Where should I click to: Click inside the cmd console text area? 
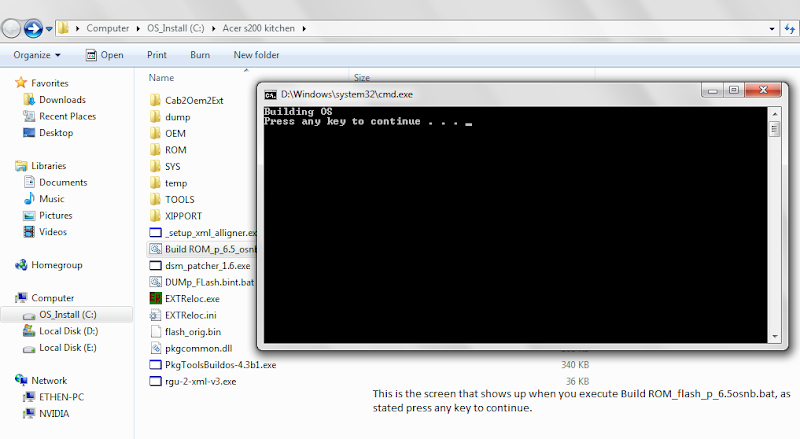(515, 225)
